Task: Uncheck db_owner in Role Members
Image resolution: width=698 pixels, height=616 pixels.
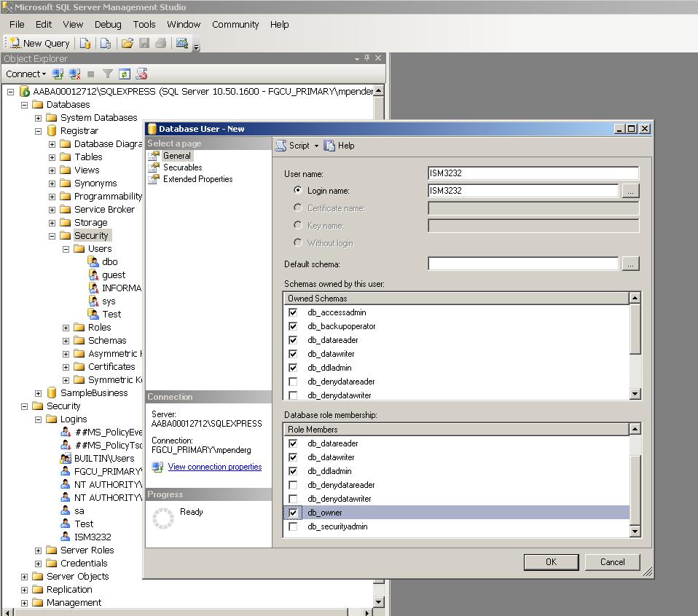Action: point(293,513)
